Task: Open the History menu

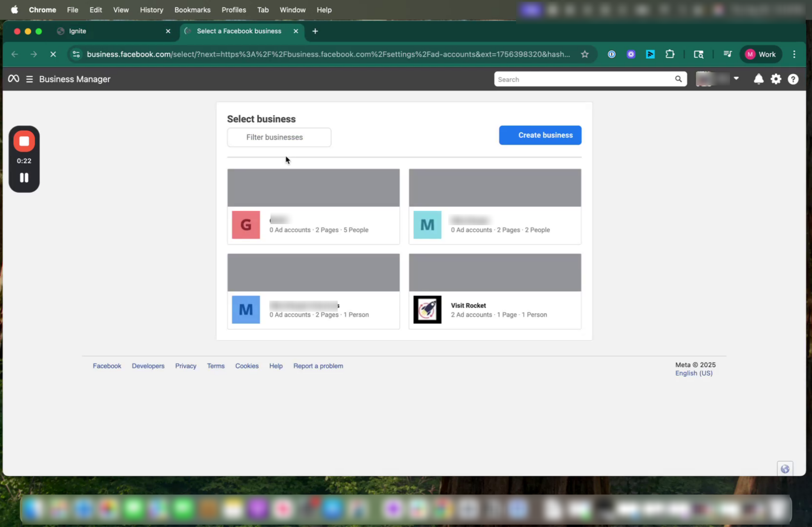Action: click(151, 10)
